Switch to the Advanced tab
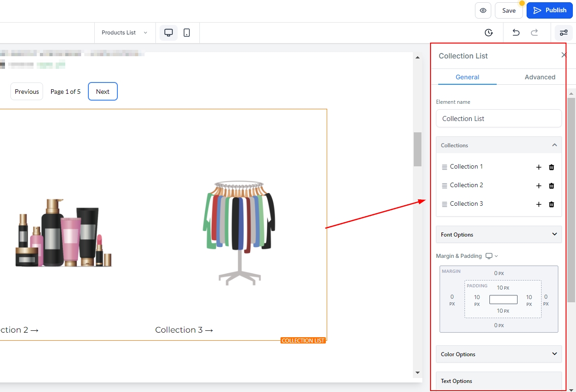Image resolution: width=576 pixels, height=392 pixels. click(540, 77)
